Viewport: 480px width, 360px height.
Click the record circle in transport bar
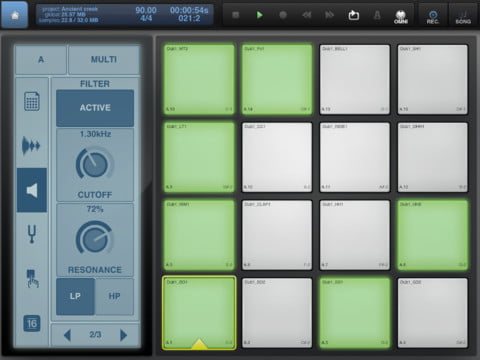(x=283, y=15)
